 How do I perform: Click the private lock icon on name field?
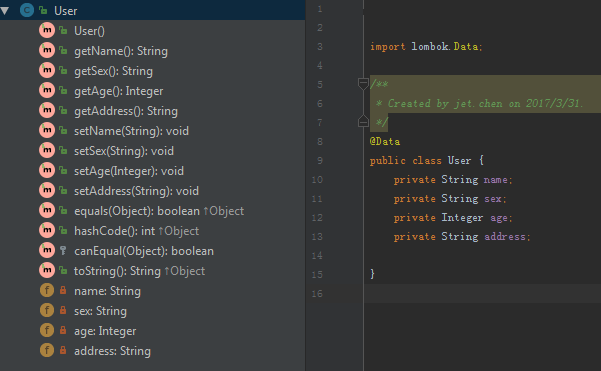pos(63,290)
